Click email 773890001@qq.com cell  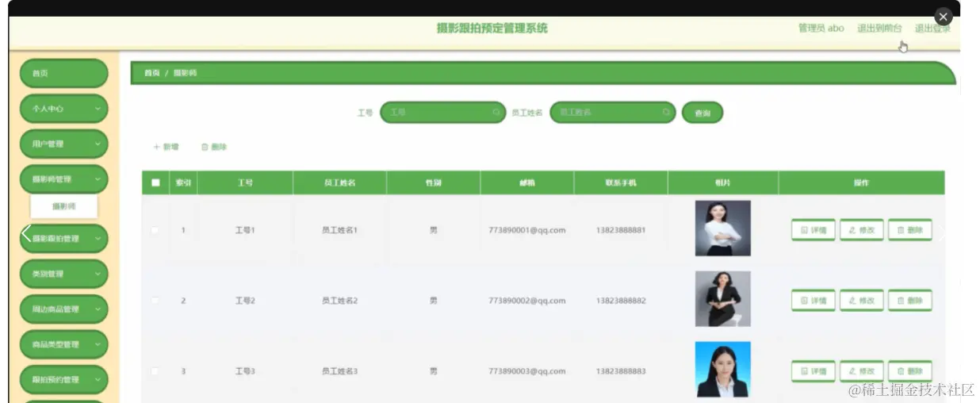coord(527,230)
